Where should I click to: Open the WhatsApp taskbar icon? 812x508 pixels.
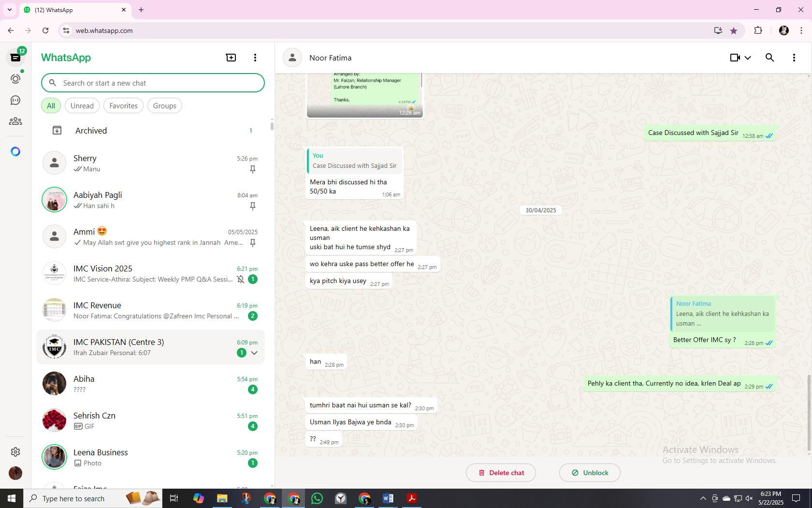pyautogui.click(x=317, y=498)
